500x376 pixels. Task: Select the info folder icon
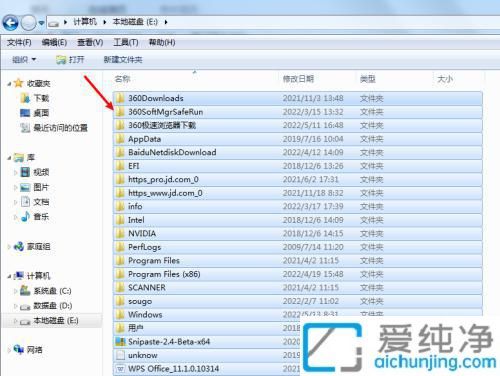pos(120,207)
